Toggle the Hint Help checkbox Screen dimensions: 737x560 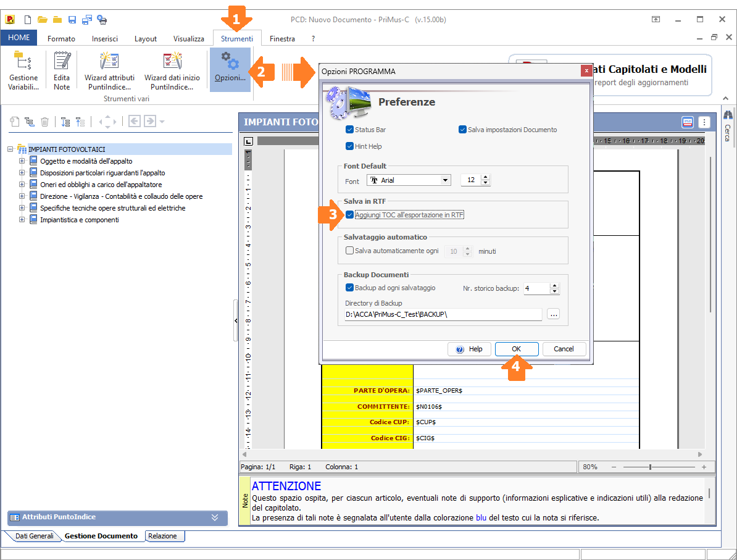pos(349,146)
